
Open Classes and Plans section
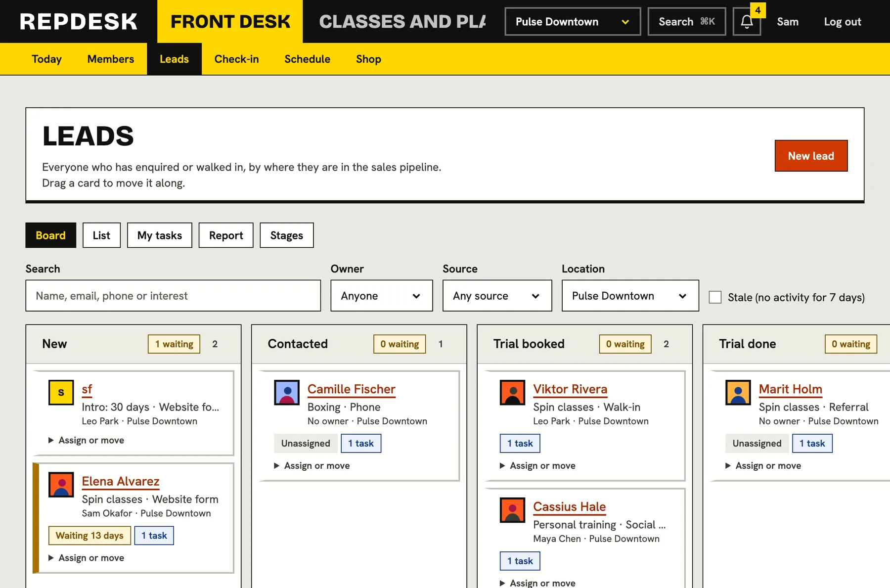402,22
